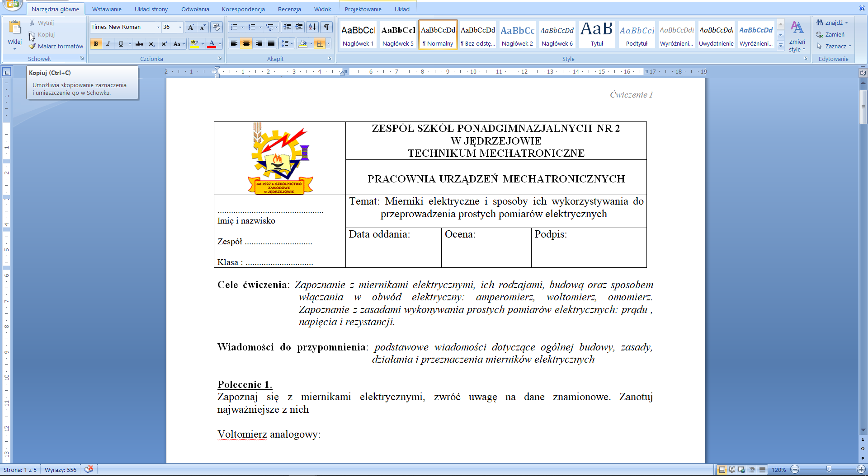Click the Zamień (Replace) icon
Image resolution: width=868 pixels, height=476 pixels.
[820, 34]
